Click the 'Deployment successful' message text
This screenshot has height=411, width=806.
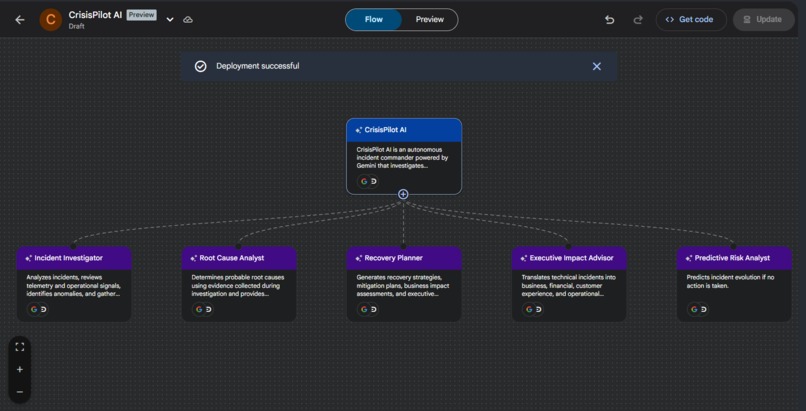pyautogui.click(x=258, y=66)
